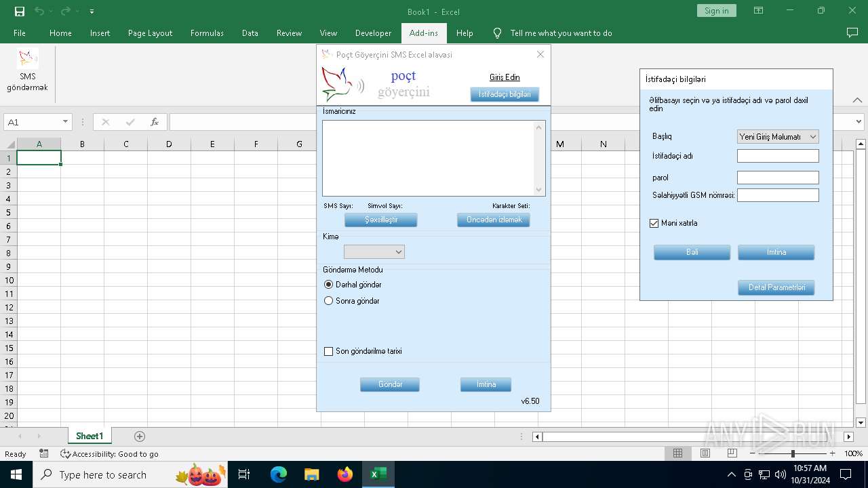This screenshot has height=488, width=868.
Task: Click İmtina in the SMS dialog
Action: (x=486, y=384)
